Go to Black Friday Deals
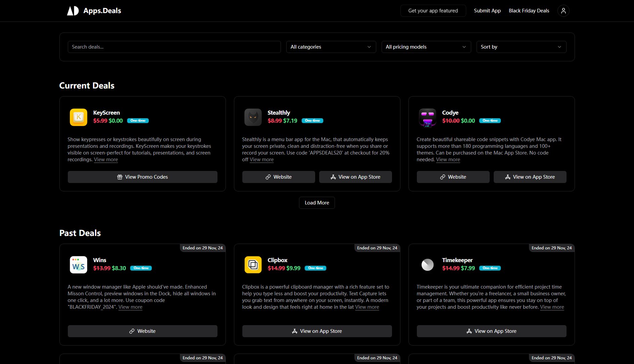634x364 pixels. pyautogui.click(x=529, y=10)
